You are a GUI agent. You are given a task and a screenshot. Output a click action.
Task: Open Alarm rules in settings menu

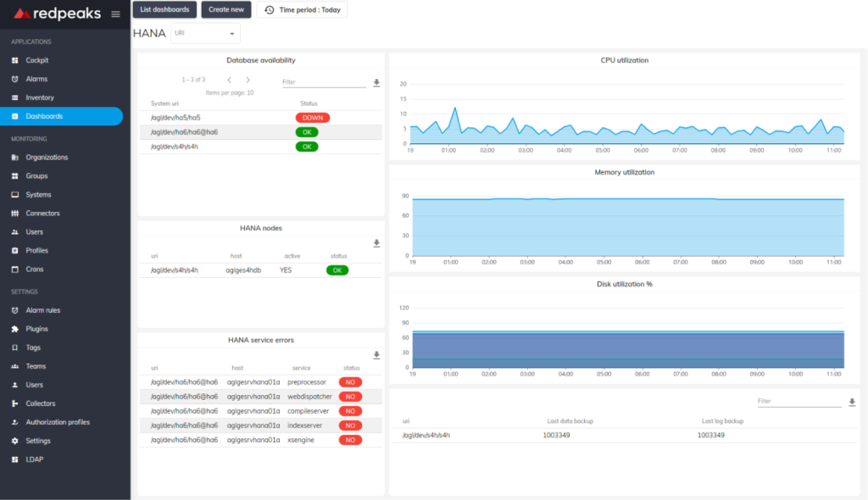42,310
